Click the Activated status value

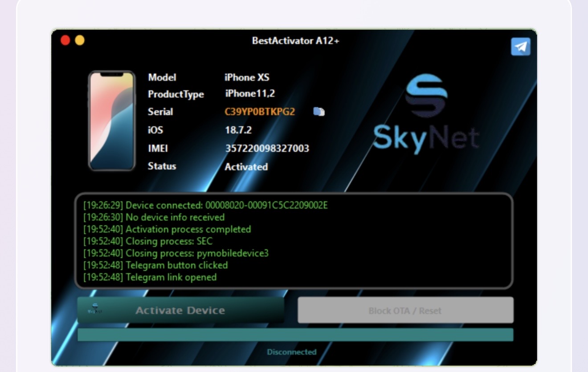247,167
